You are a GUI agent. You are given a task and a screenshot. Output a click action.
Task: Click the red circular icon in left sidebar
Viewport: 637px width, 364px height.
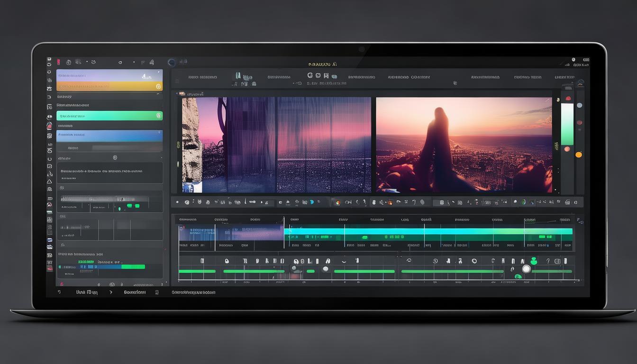click(x=49, y=126)
